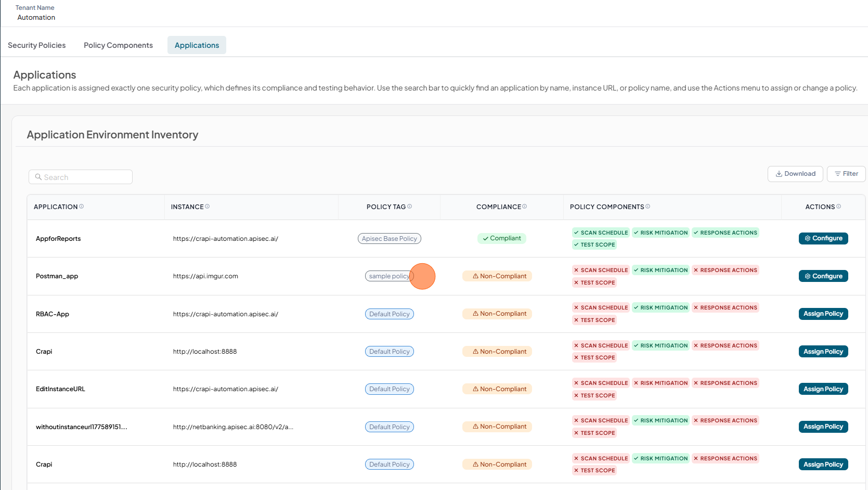Click the info icon beside POLICY COMPONENTS header
The height and width of the screenshot is (490, 868).
(648, 207)
